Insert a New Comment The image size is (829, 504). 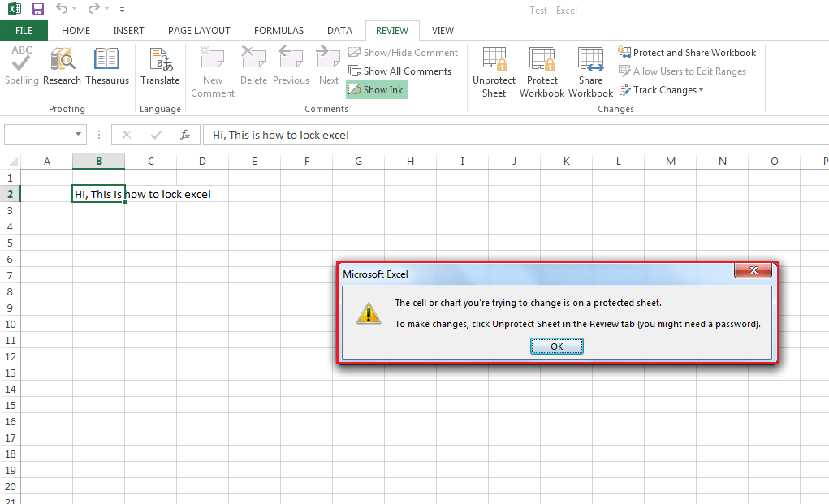(212, 69)
